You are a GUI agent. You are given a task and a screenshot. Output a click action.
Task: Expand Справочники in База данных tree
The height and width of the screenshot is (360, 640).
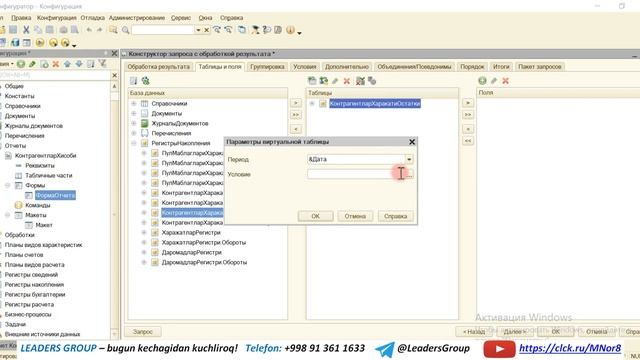tap(134, 104)
